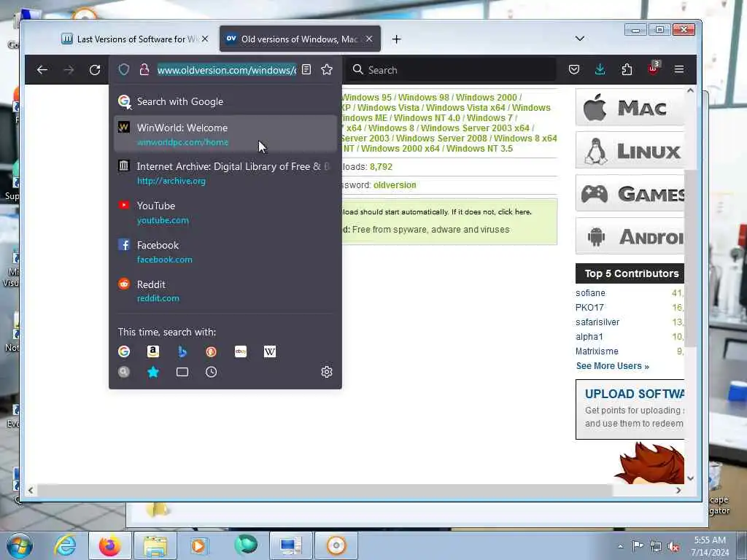Viewport: 747px width, 560px height.
Task: Open the WinWorld: Welcome suggestion
Action: click(x=225, y=134)
